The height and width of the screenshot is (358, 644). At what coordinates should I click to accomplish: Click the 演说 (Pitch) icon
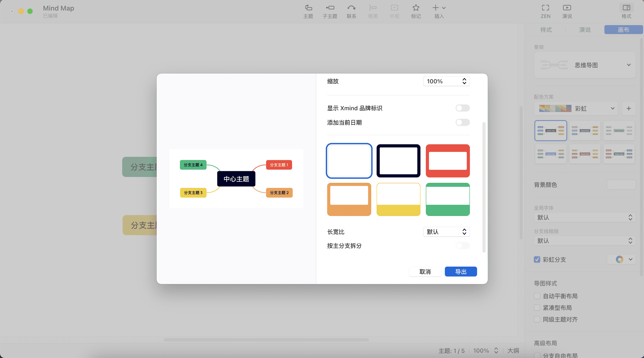[x=567, y=11]
